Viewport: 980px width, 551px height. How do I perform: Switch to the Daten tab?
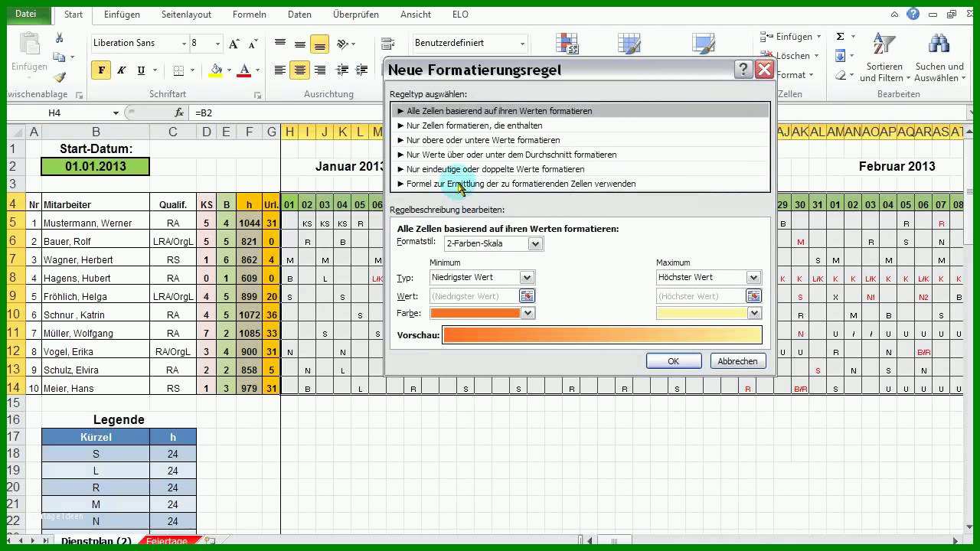[x=299, y=14]
